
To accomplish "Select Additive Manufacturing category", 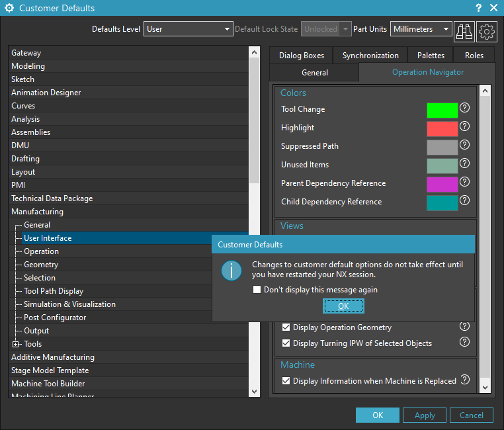I will coord(128,357).
